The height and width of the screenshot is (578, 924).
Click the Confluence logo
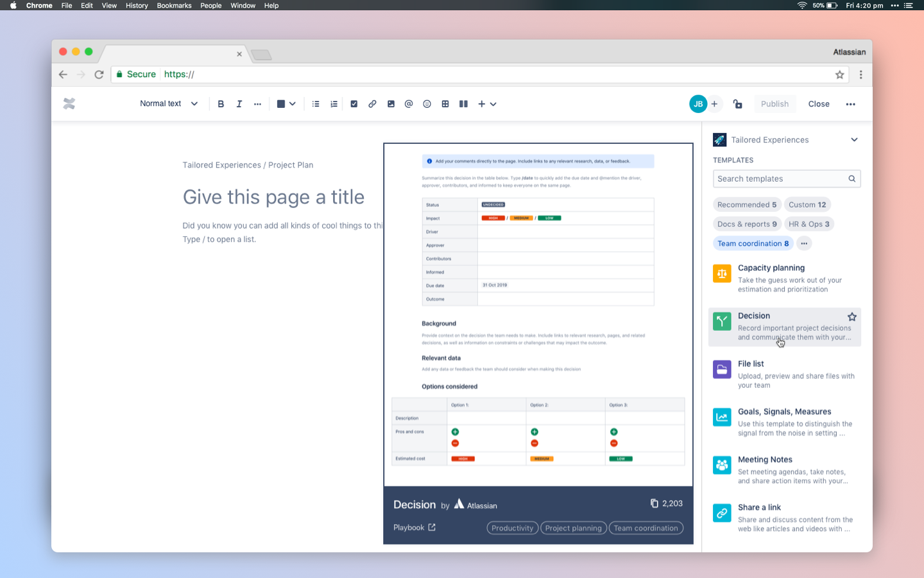click(69, 103)
